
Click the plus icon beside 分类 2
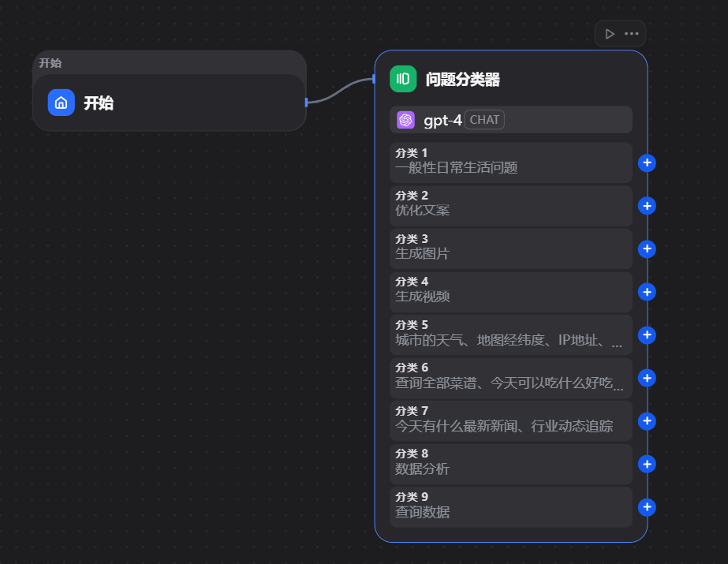[x=647, y=207]
